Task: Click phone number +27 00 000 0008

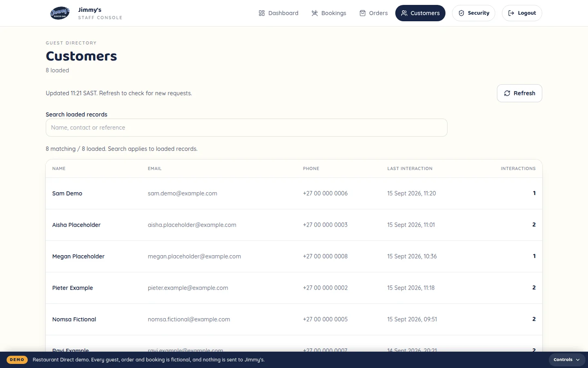Action: click(325, 256)
